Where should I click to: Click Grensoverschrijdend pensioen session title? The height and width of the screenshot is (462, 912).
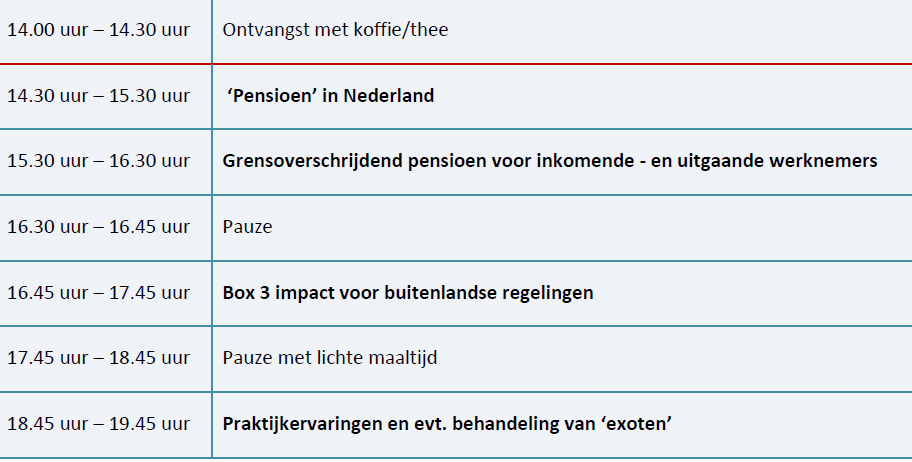point(549,161)
